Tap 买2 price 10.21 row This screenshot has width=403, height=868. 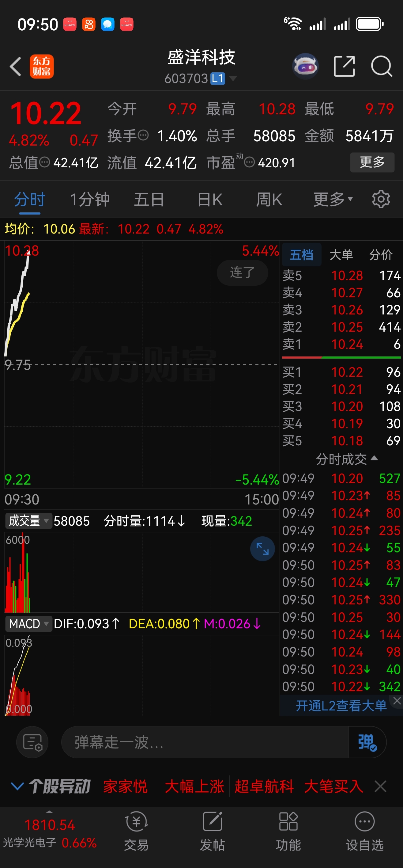pyautogui.click(x=341, y=389)
